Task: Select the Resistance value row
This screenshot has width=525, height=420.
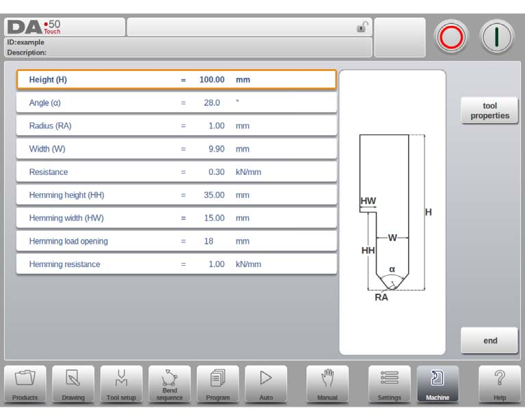Action: tap(176, 172)
